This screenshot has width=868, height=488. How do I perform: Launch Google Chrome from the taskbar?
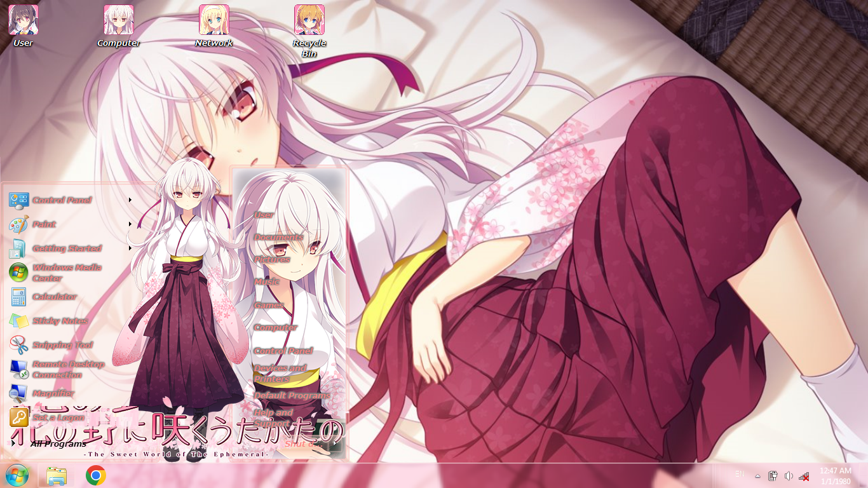96,475
